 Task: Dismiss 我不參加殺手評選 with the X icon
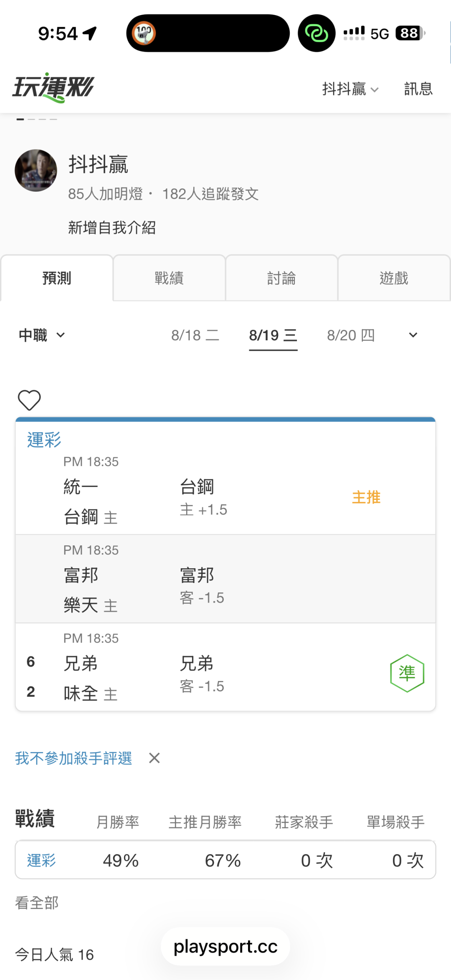[x=155, y=758]
